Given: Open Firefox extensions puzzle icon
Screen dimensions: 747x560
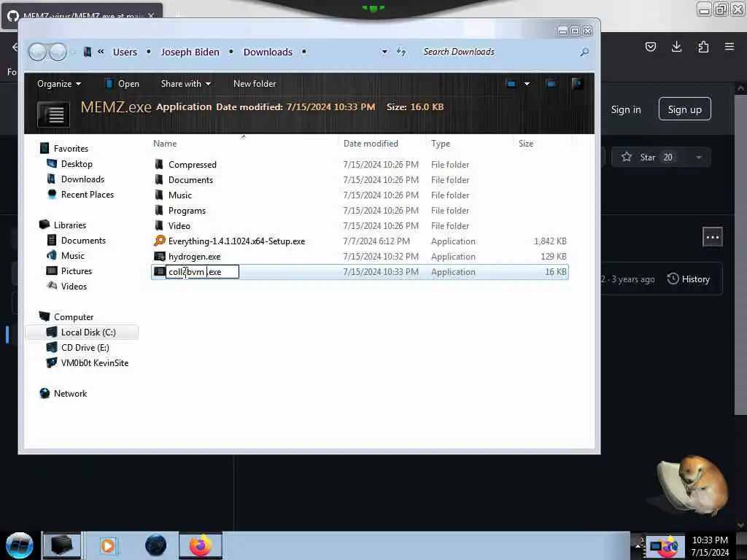Looking at the screenshot, I should pyautogui.click(x=703, y=47).
